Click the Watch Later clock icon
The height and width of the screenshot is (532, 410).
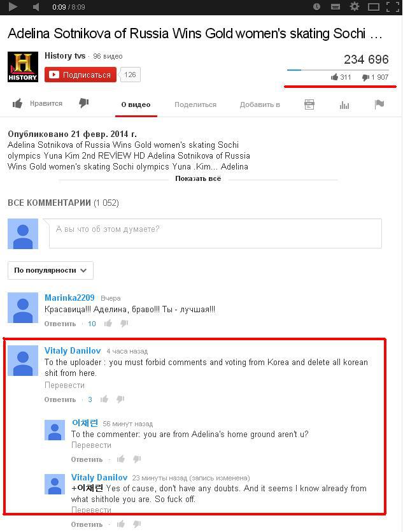tap(317, 7)
